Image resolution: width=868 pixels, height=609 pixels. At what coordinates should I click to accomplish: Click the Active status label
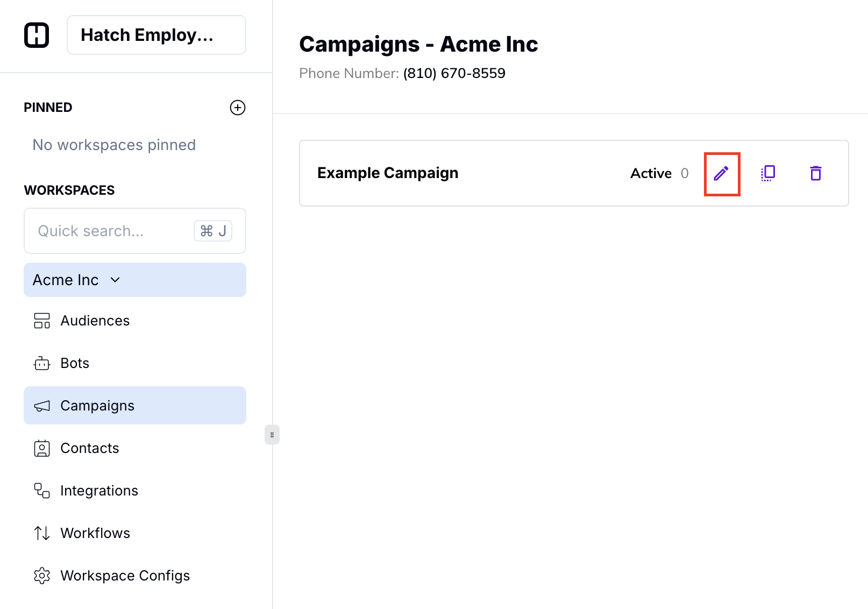(x=651, y=173)
